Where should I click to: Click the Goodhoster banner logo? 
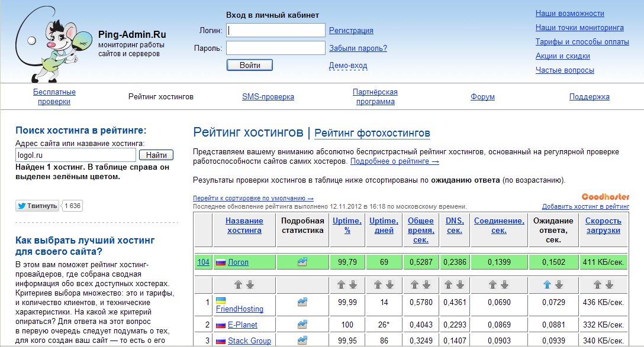point(606,196)
